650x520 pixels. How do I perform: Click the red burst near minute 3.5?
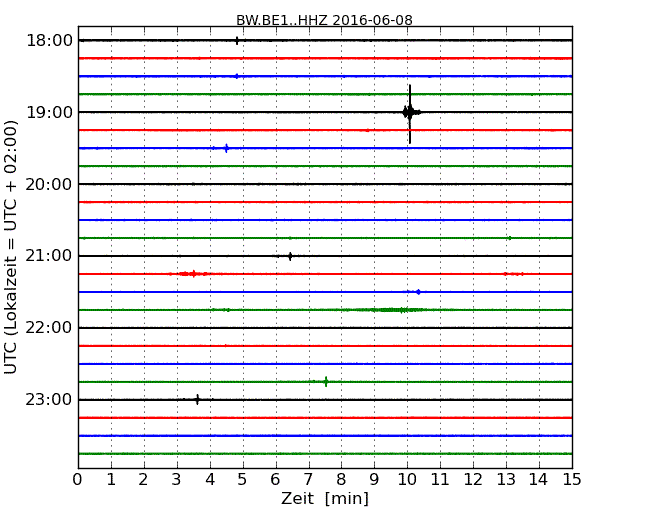tap(193, 274)
